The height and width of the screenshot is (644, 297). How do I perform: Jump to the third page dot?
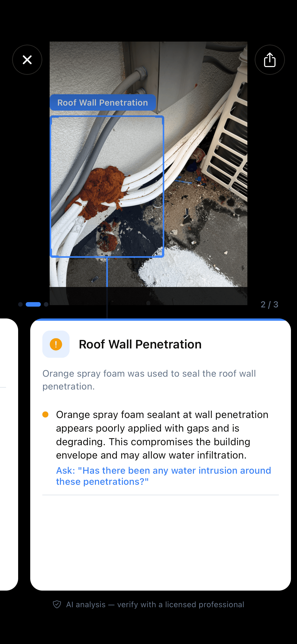46,304
